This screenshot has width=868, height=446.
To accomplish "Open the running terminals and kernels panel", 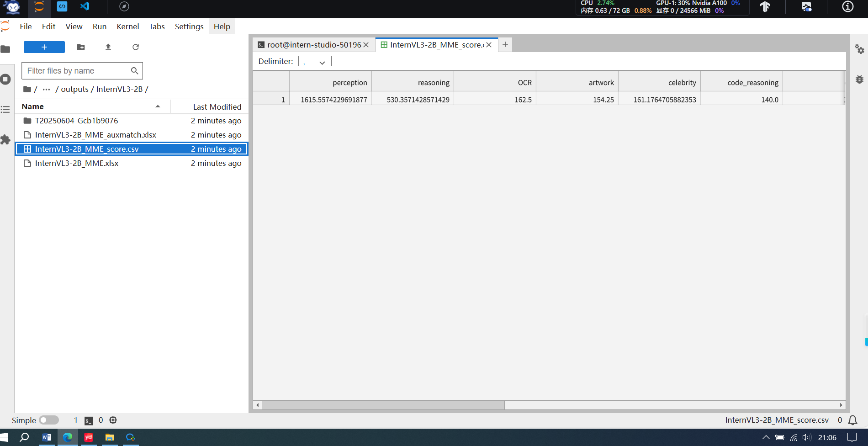I will (6, 79).
